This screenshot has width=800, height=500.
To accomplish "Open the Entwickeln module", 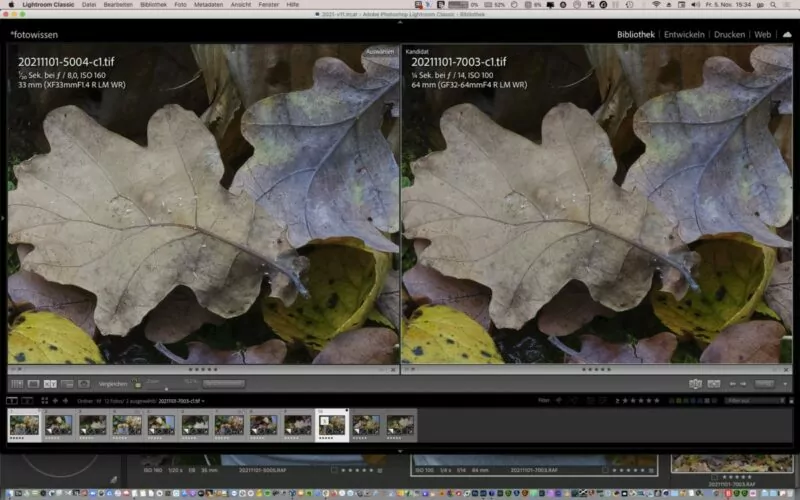I will (684, 35).
